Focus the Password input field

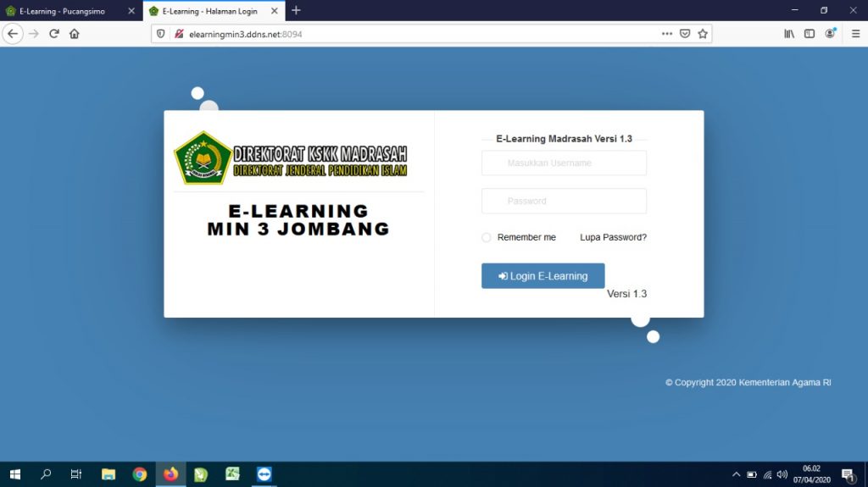tap(564, 201)
